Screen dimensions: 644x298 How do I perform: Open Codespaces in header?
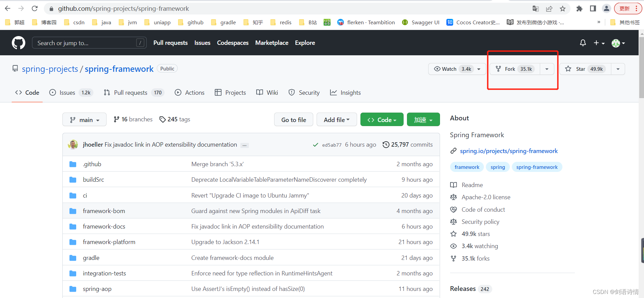[233, 43]
